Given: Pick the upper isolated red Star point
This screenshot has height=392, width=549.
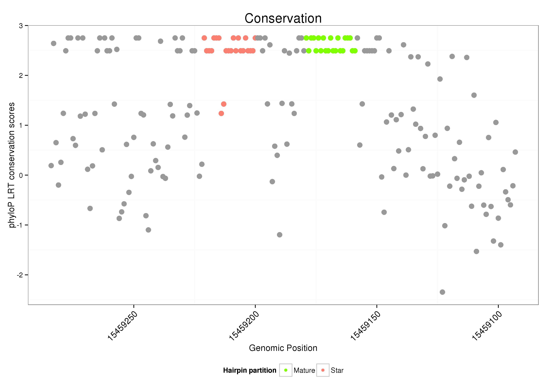Looking at the screenshot, I should 224,104.
